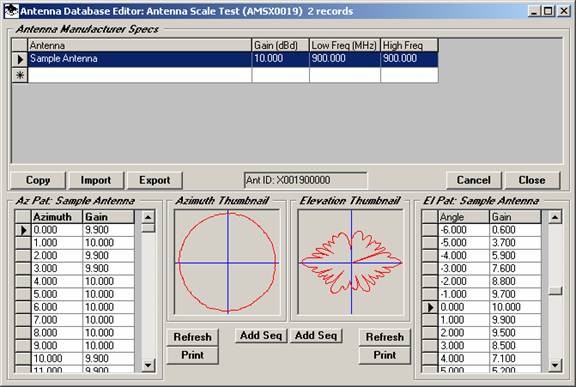Screen dimensions: 576x387
Task: Print the Elevation pattern
Action: click(x=385, y=355)
